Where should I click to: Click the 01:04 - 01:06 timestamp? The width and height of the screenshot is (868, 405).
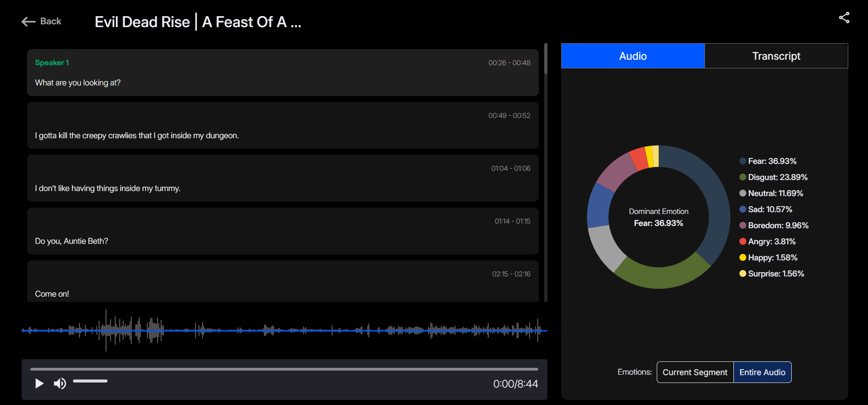pyautogui.click(x=511, y=168)
